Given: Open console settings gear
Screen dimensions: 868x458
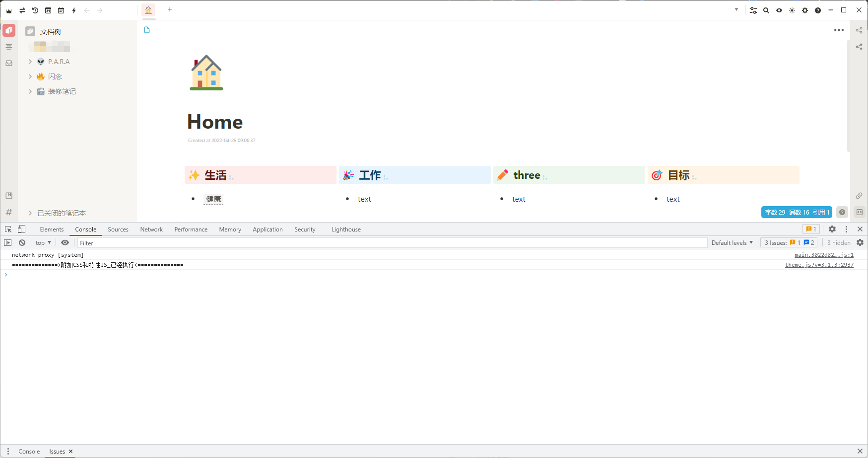Looking at the screenshot, I should coord(860,243).
